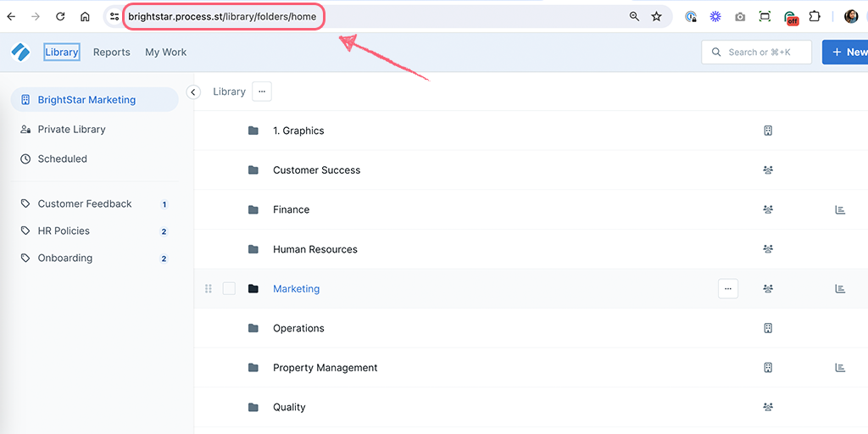The height and width of the screenshot is (434, 868).
Task: Click the Marketing row drag handle
Action: (x=209, y=288)
